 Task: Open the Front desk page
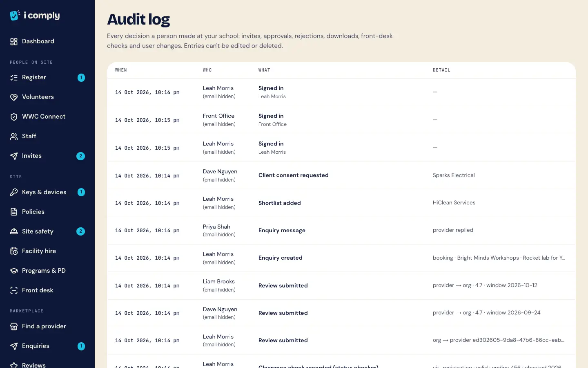(47, 290)
